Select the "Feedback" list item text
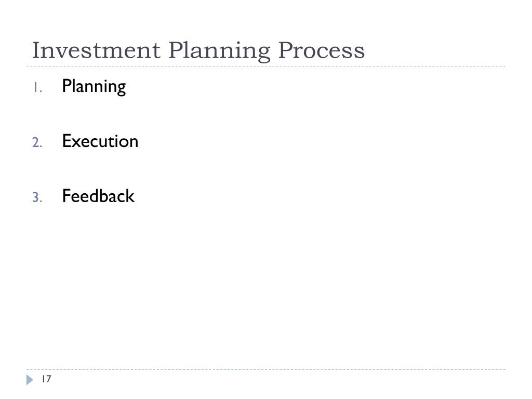The width and height of the screenshot is (532, 399). pyautogui.click(x=98, y=196)
